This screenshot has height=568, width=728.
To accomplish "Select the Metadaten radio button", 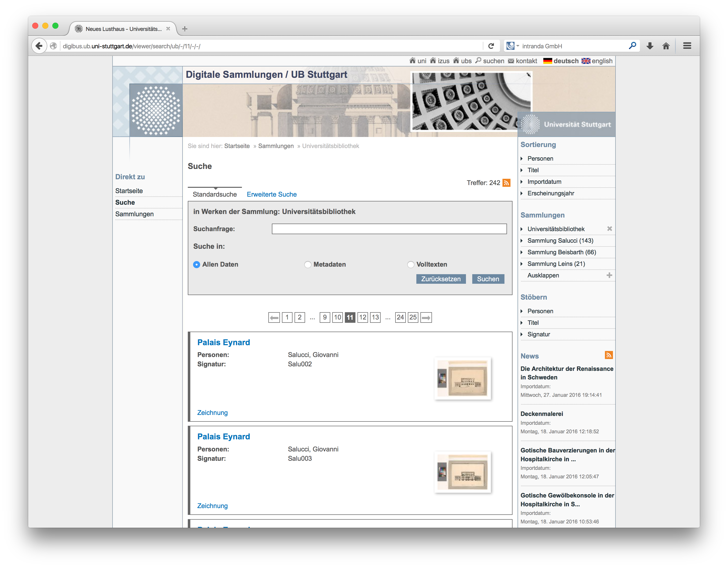I will point(308,264).
